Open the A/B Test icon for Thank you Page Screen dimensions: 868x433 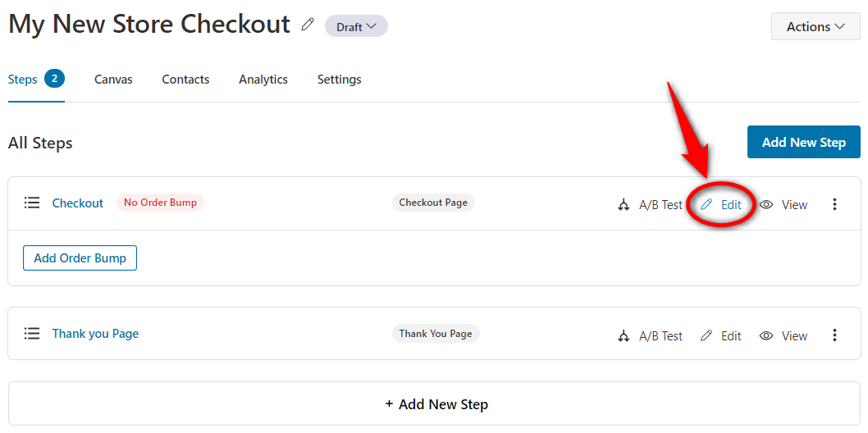pos(624,335)
